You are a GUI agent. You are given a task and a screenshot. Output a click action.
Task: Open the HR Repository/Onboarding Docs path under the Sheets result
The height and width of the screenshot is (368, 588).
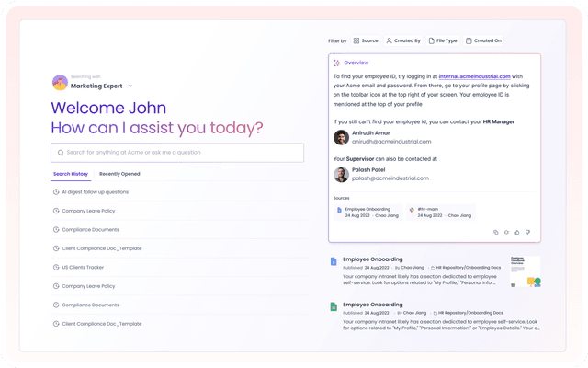(469, 313)
